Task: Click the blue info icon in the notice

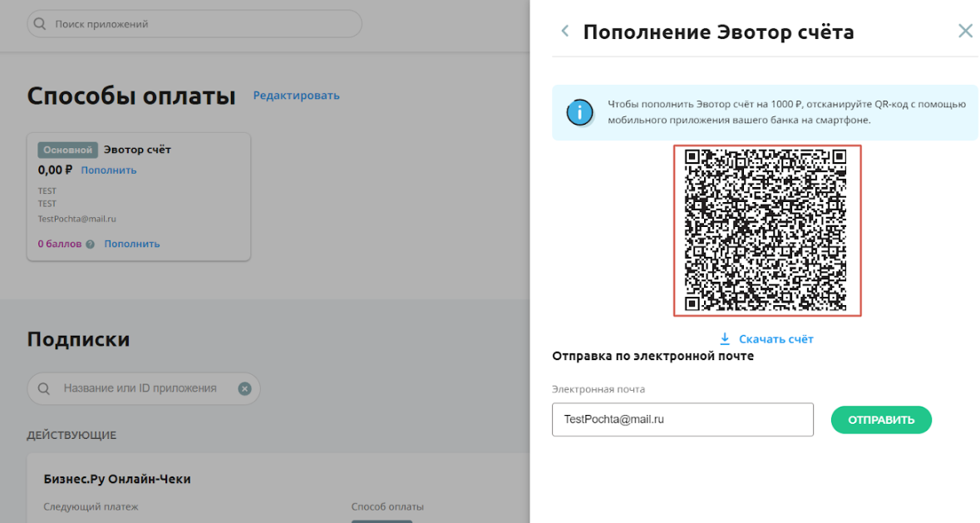Action: 579,112
